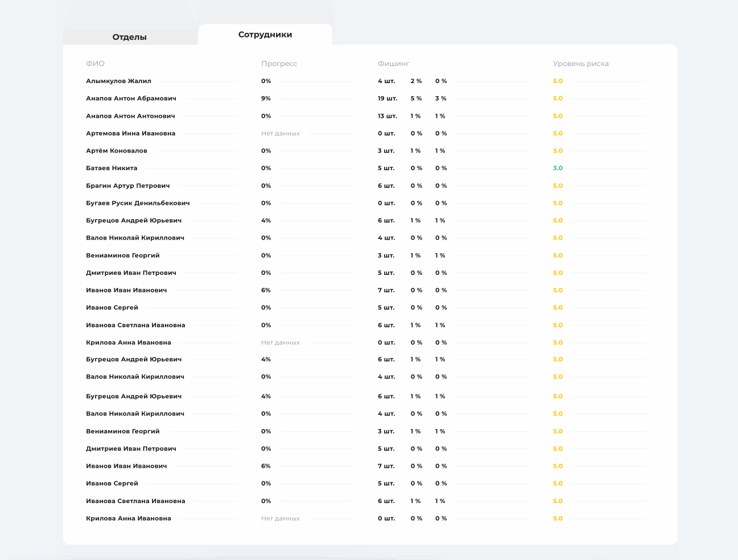Open Бугаев Русик Денильбекович's entry
Screen dimensions: 738x560
point(138,203)
